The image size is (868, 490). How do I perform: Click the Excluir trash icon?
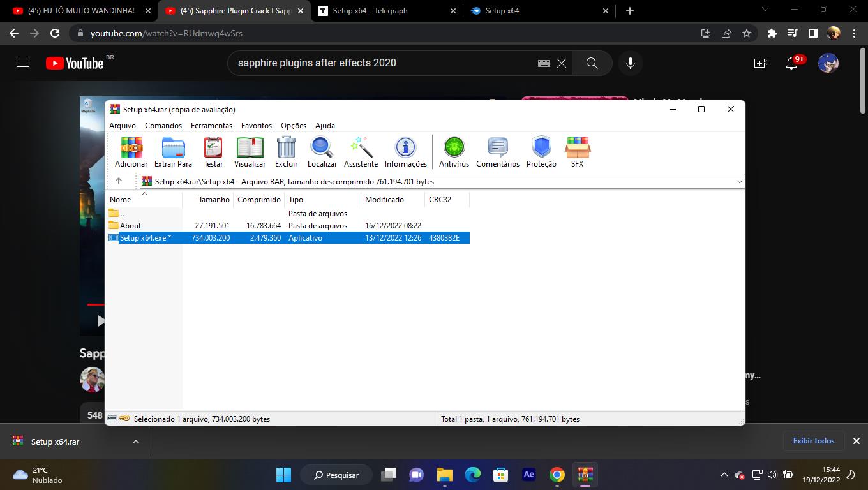(286, 152)
